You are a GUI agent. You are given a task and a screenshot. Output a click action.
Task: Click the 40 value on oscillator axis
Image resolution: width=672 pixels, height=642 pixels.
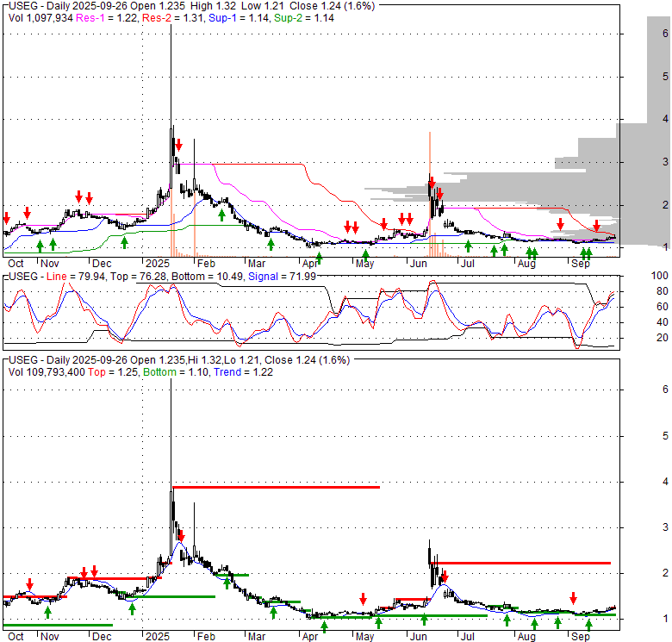pos(663,322)
